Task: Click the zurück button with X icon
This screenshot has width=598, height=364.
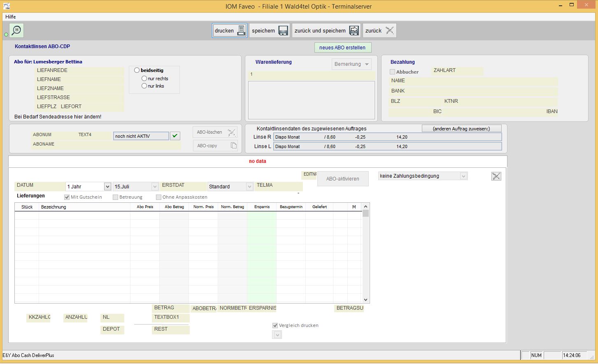Action: point(379,30)
